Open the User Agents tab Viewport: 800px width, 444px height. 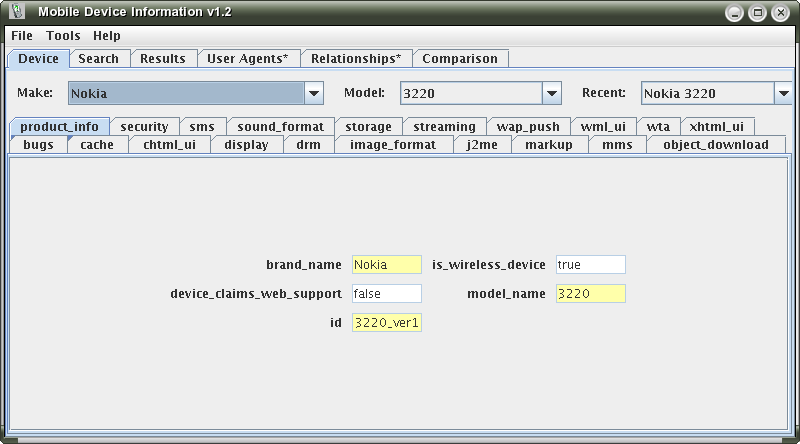[247, 59]
